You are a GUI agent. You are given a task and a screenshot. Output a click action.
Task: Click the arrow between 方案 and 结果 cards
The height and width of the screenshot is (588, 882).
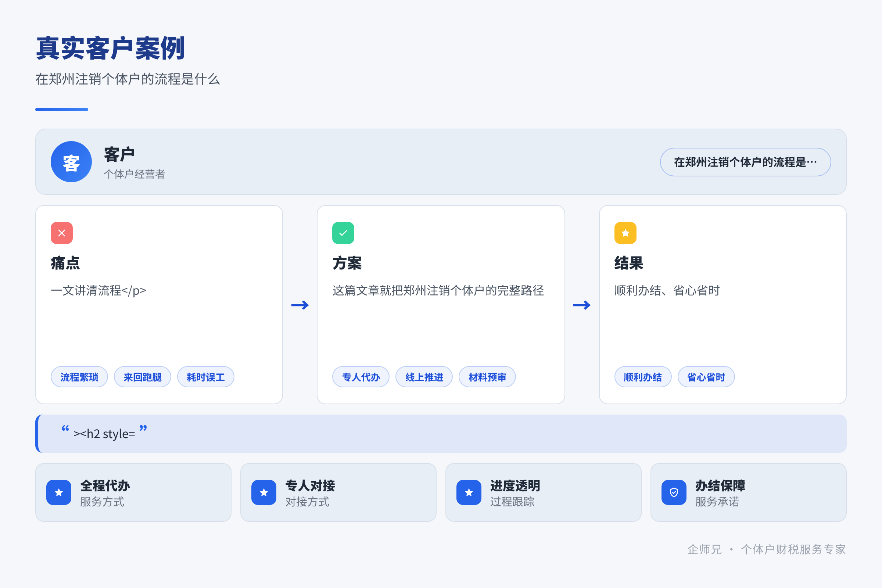(x=582, y=305)
